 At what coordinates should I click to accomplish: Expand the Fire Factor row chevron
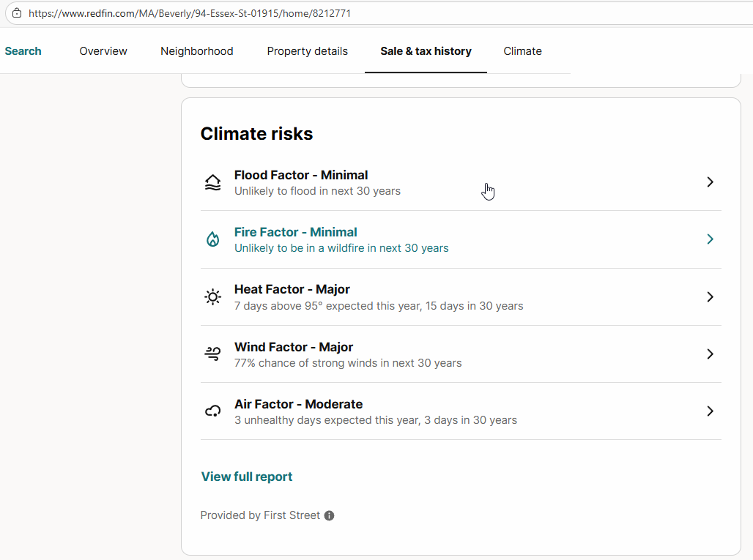point(709,239)
